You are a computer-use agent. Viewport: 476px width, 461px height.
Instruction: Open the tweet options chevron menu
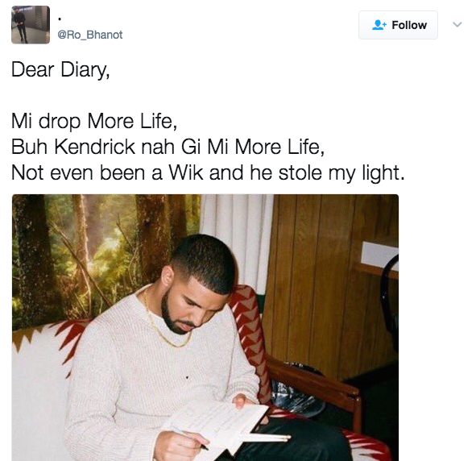tap(457, 25)
